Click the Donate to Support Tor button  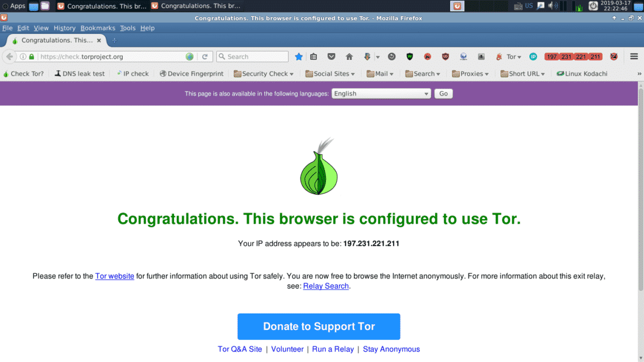(319, 326)
